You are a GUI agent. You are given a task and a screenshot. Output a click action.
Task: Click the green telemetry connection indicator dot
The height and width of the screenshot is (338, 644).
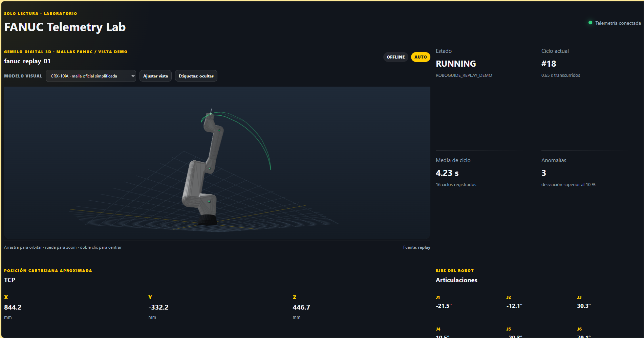(x=590, y=23)
